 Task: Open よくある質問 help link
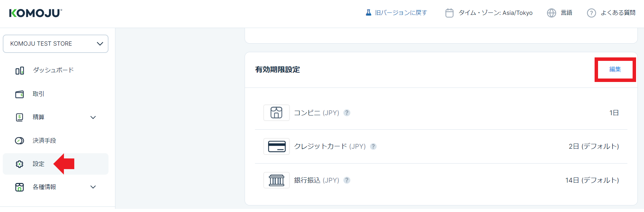click(x=618, y=13)
